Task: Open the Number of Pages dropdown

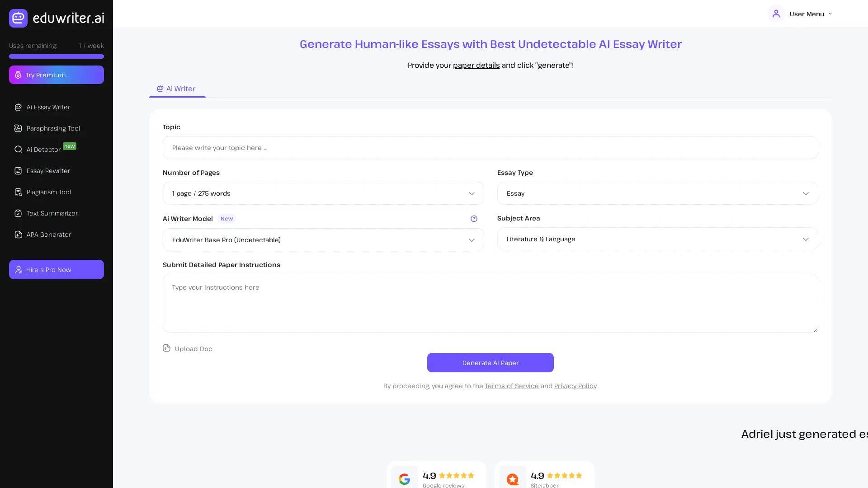Action: tap(323, 193)
